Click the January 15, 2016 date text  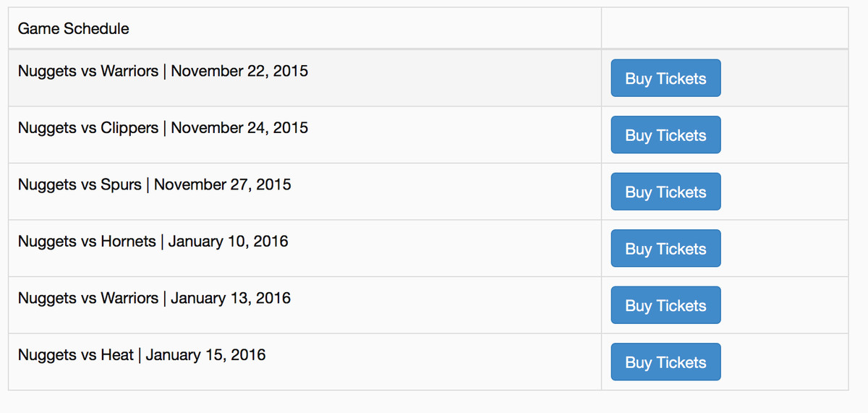point(205,355)
